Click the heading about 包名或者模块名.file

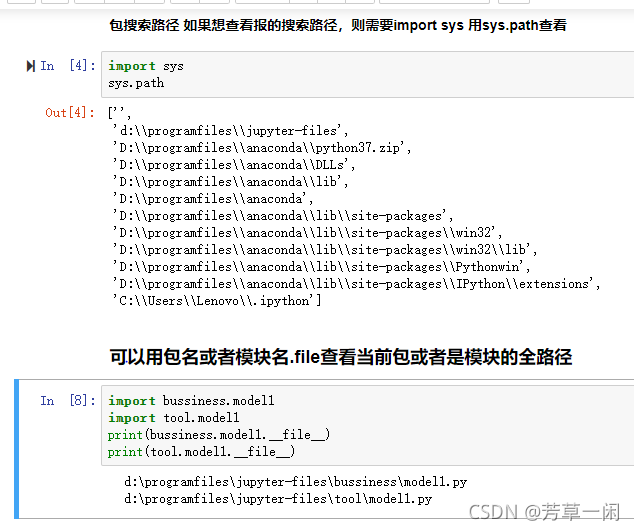pyautogui.click(x=340, y=357)
